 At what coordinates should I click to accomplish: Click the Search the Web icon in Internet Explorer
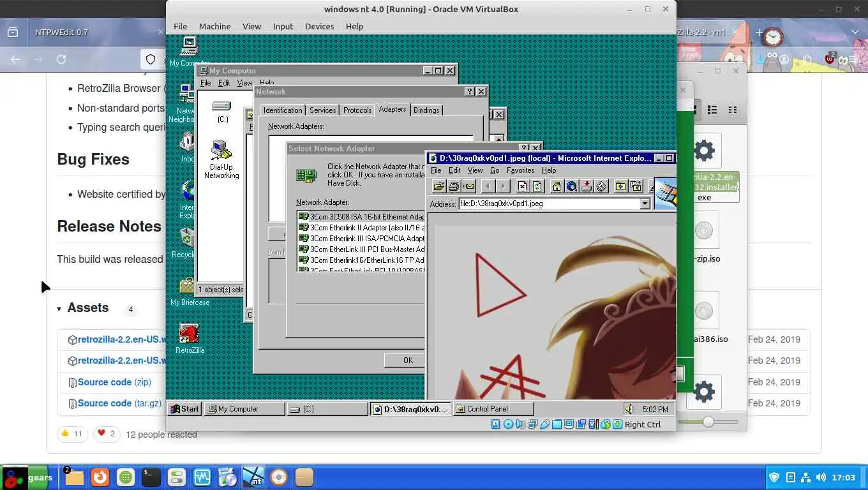(x=571, y=186)
